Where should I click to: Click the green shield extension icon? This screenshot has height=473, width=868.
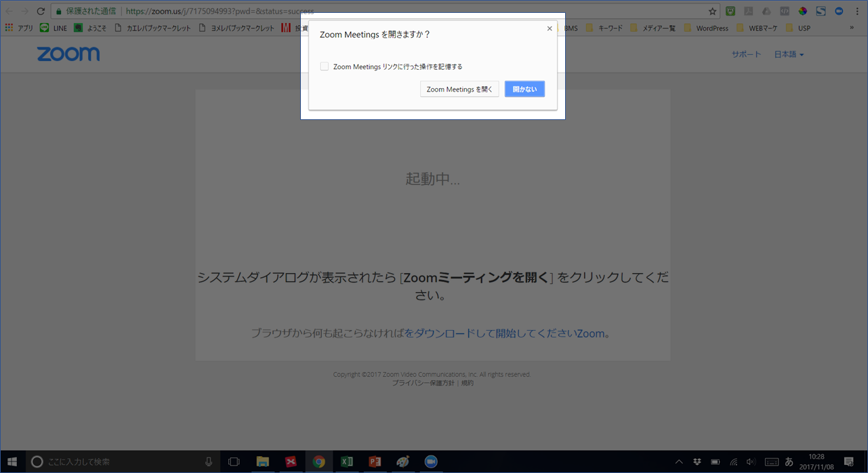click(x=730, y=11)
